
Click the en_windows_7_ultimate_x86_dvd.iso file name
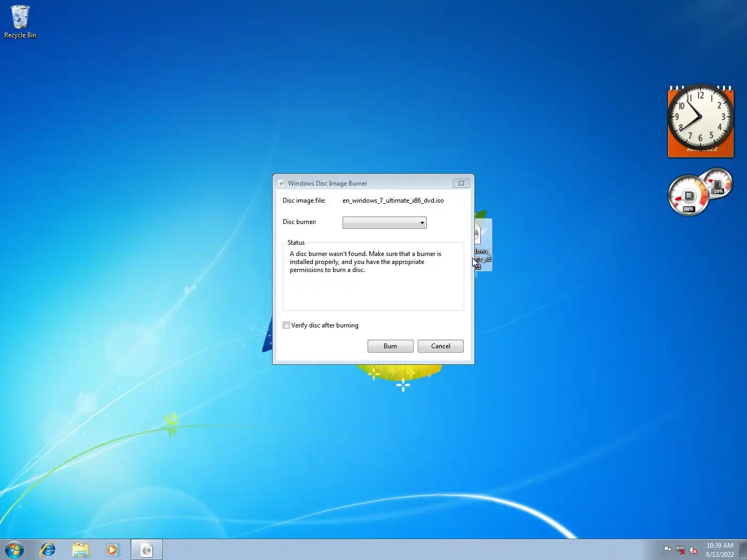click(x=393, y=201)
